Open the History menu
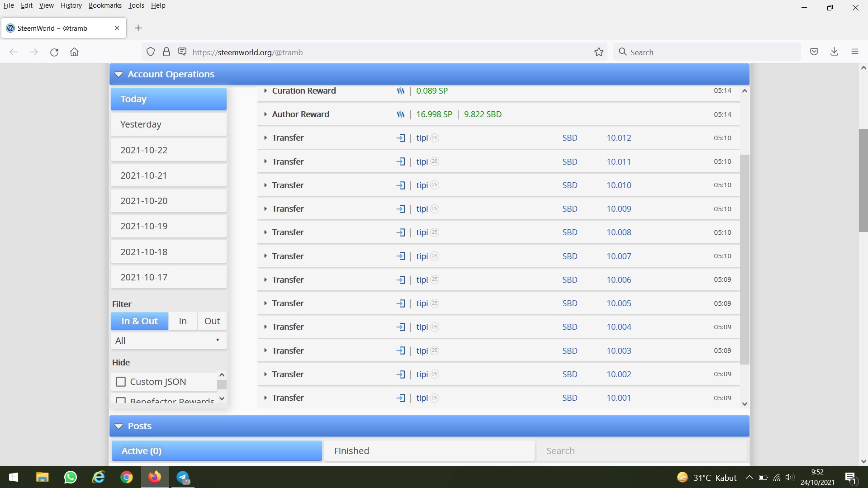Viewport: 868px width, 488px height. 71,5
